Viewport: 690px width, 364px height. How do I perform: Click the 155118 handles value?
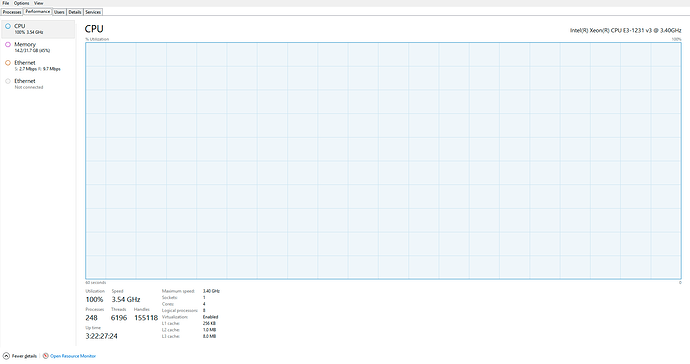(146, 318)
